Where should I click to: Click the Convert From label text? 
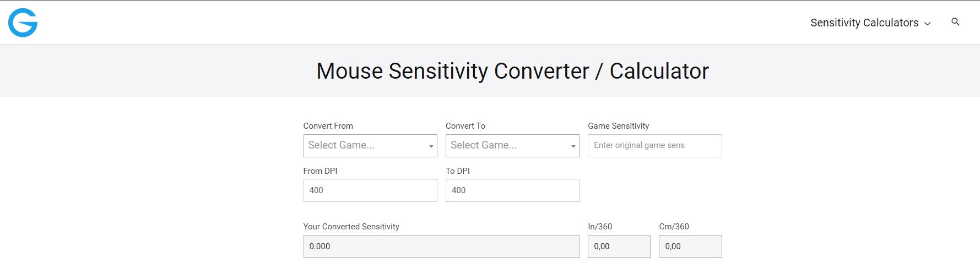coord(328,126)
